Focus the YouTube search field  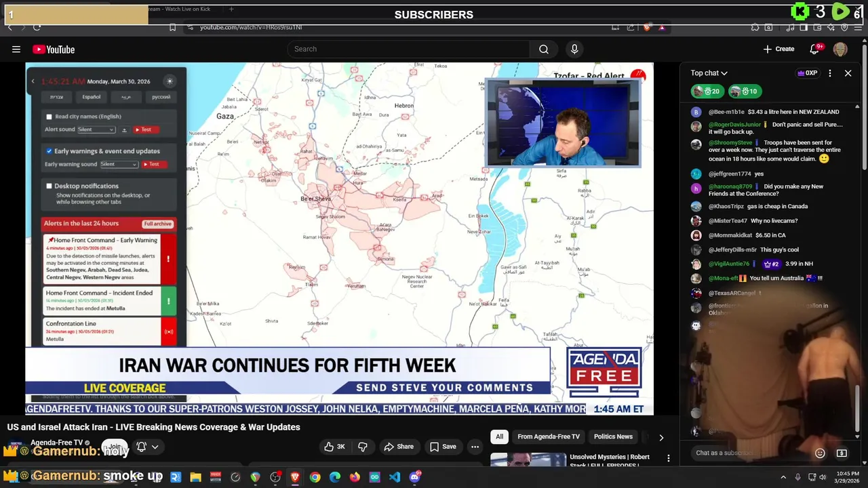pyautogui.click(x=408, y=49)
